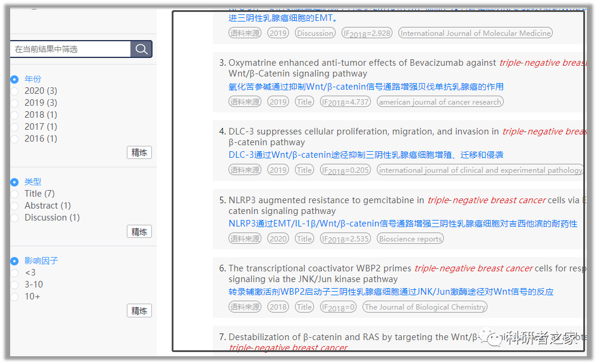Viewport: 597px width, 364px height.
Task: Click the magnifier search icon button
Action: 141,49
